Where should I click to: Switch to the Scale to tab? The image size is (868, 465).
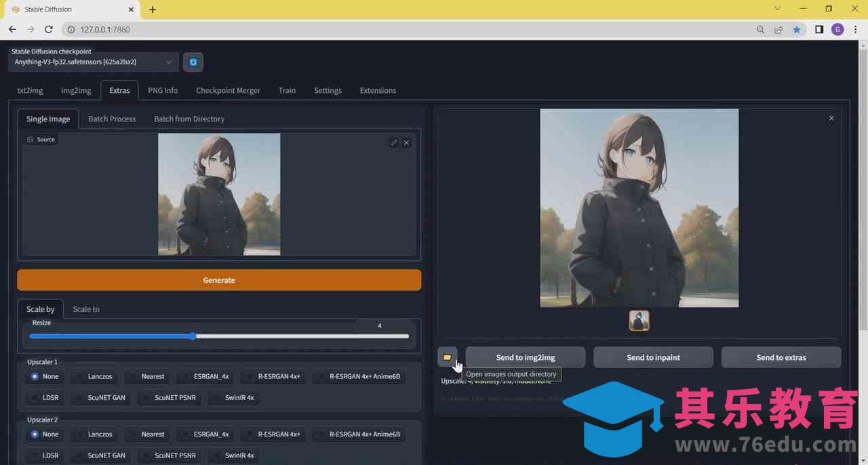[86, 309]
